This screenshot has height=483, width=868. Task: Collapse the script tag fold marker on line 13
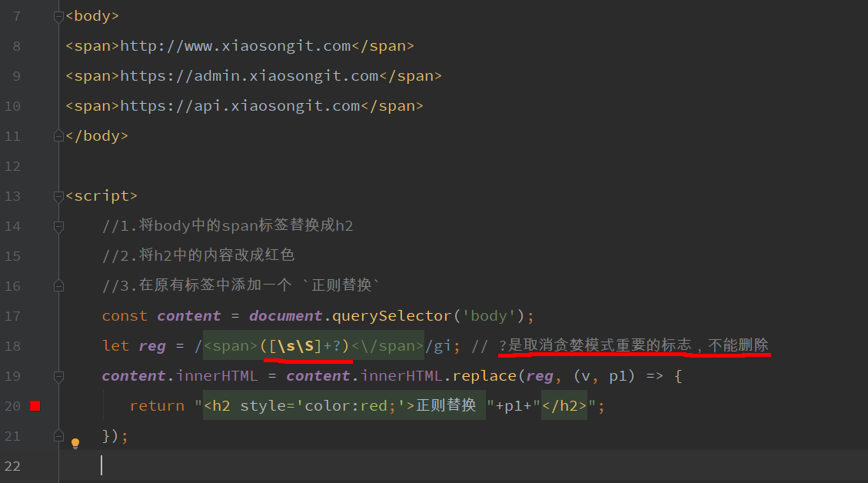click(58, 196)
